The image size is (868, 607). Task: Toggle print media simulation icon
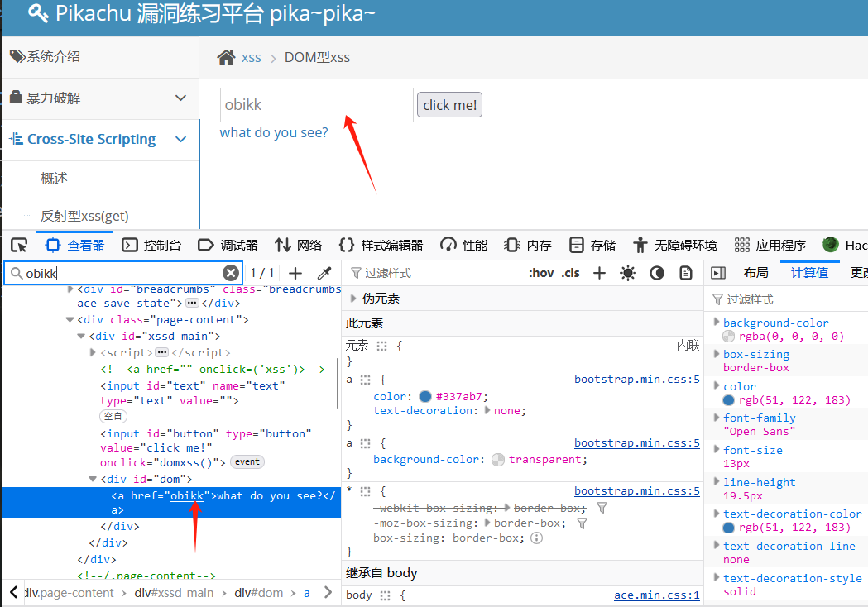click(686, 273)
